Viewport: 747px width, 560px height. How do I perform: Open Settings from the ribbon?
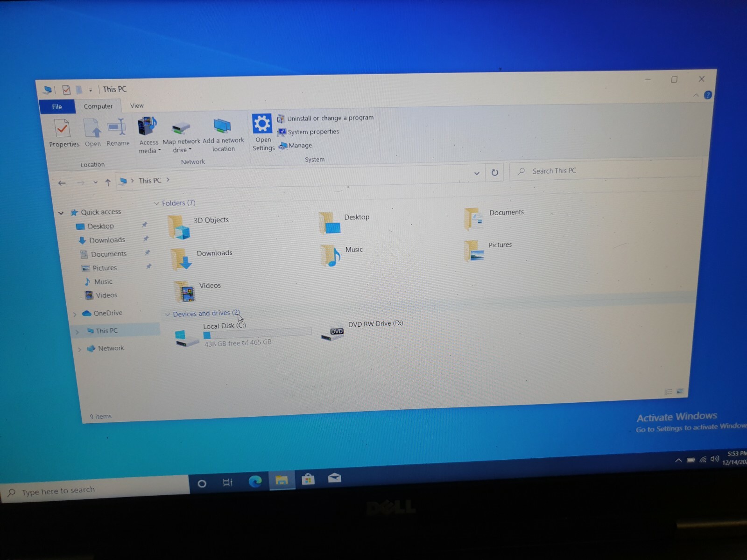click(263, 133)
